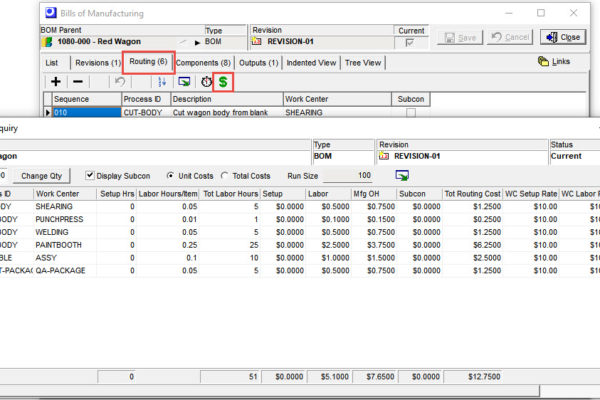Click the CUT-BODY process ID cell
Screen dimensions: 600x400
click(146, 113)
